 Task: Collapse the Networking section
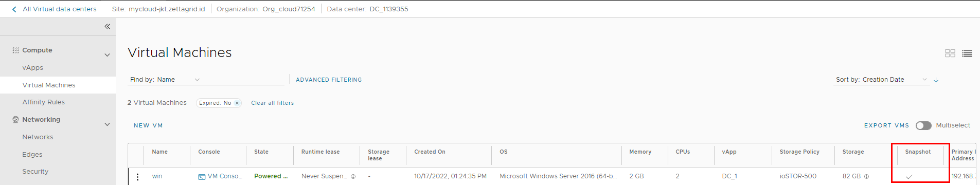pos(107,124)
